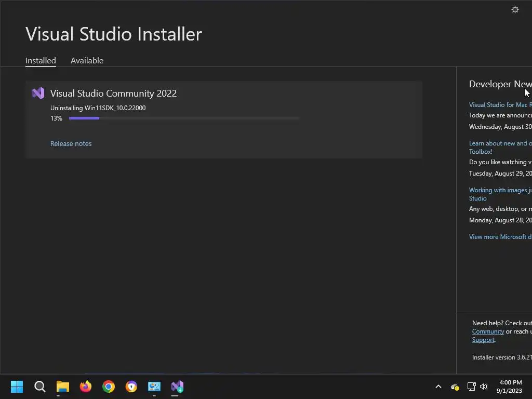Image resolution: width=532 pixels, height=399 pixels.
Task: Click the uninstall progress bar
Action: pyautogui.click(x=184, y=118)
